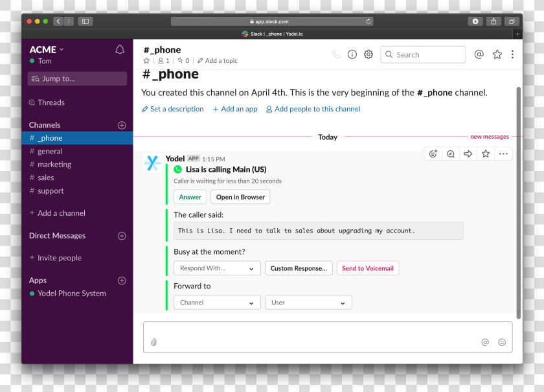Switch to the general channel

pos(77,152)
